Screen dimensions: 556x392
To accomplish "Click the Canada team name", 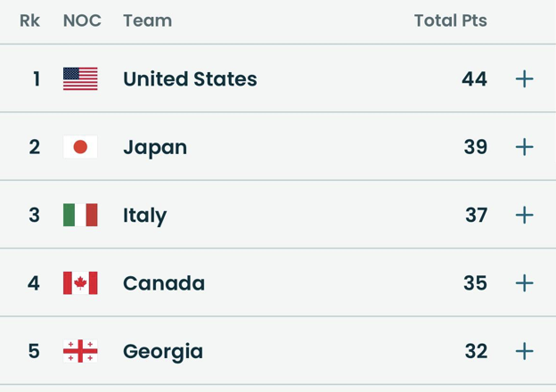I will click(164, 283).
